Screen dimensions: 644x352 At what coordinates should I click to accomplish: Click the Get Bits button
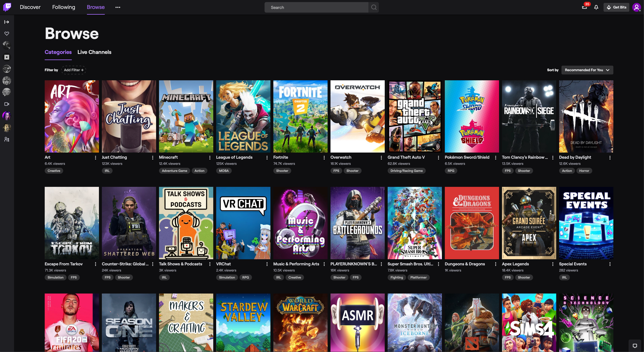pyautogui.click(x=616, y=7)
